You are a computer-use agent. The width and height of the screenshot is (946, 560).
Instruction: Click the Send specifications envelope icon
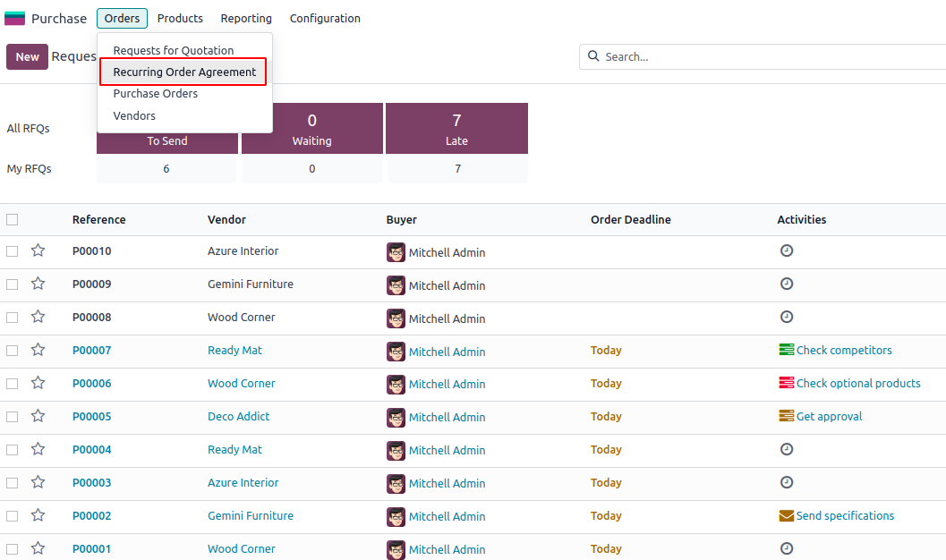pyautogui.click(x=787, y=515)
